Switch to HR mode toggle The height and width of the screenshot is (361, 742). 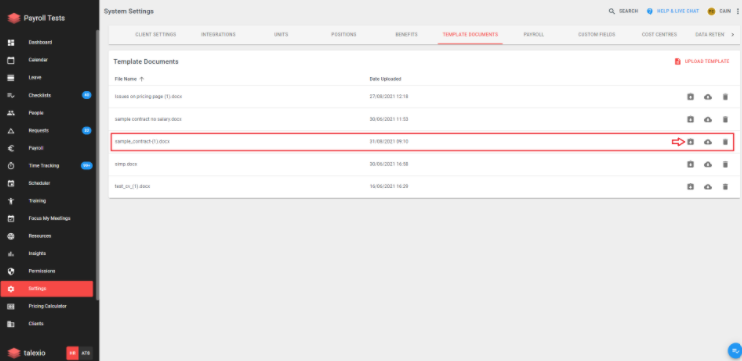tap(72, 353)
